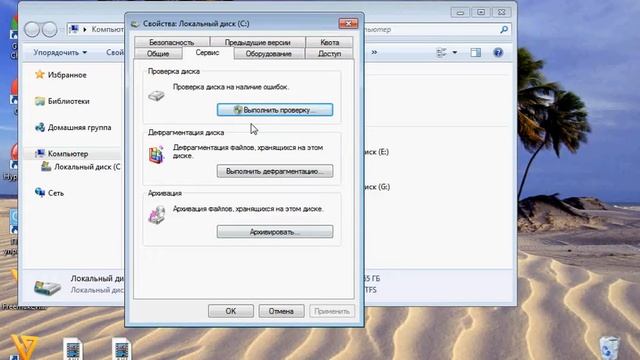Click the Архивировать button
The image size is (640, 360).
coord(275,232)
